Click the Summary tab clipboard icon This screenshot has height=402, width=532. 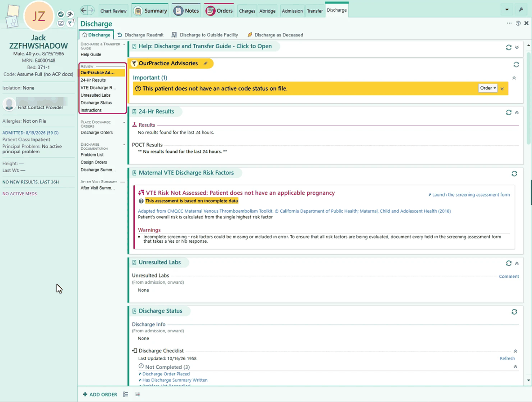coord(138,11)
